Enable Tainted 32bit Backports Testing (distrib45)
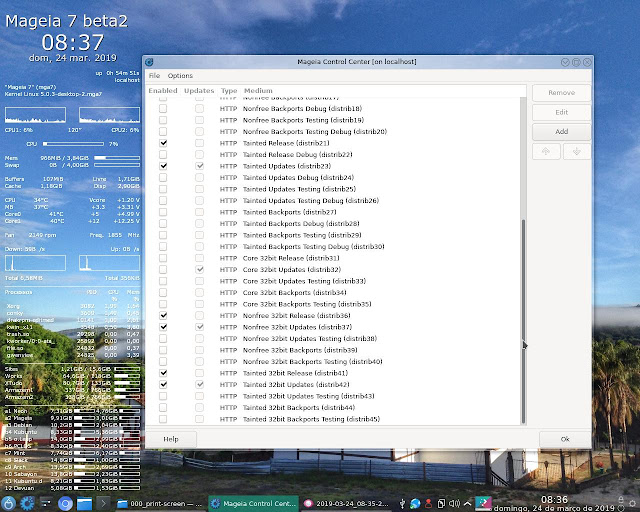 [163, 419]
